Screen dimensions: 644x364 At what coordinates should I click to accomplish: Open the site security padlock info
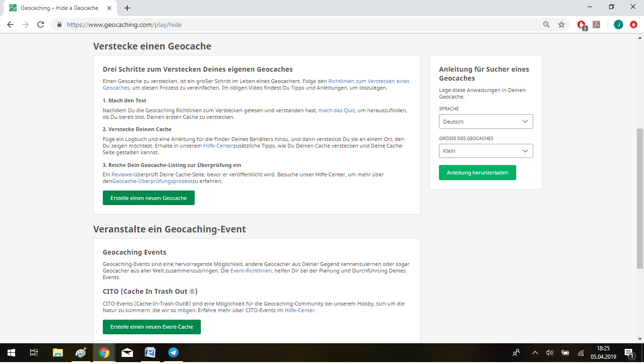(x=59, y=25)
